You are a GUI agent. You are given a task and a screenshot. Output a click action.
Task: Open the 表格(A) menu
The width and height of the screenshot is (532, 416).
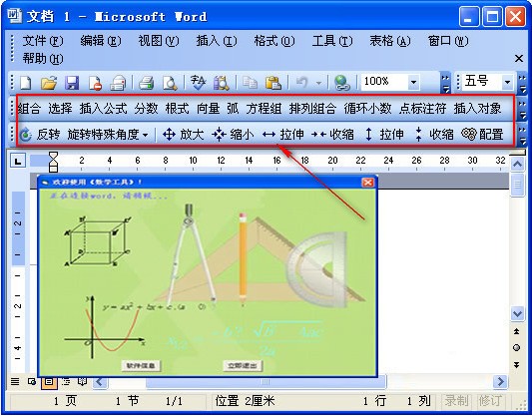click(390, 41)
